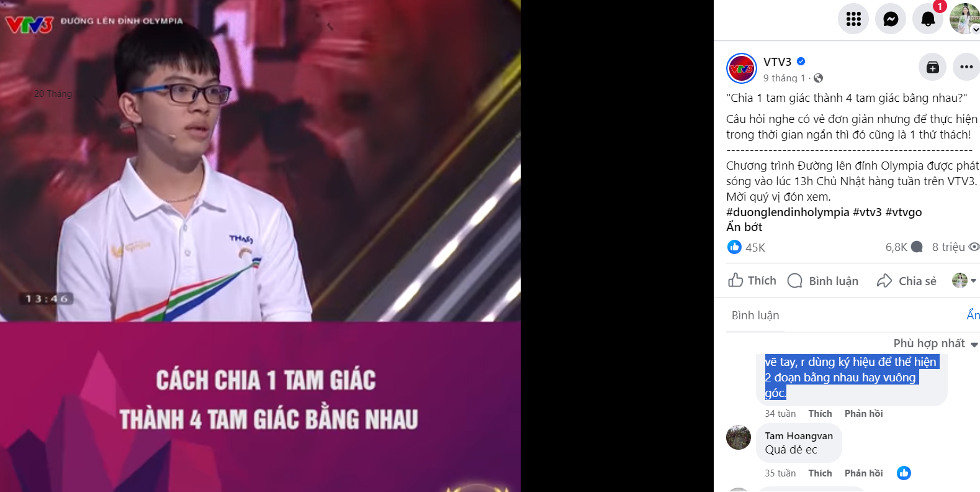Open the comment-as profile switcher dropdown

coord(964,281)
